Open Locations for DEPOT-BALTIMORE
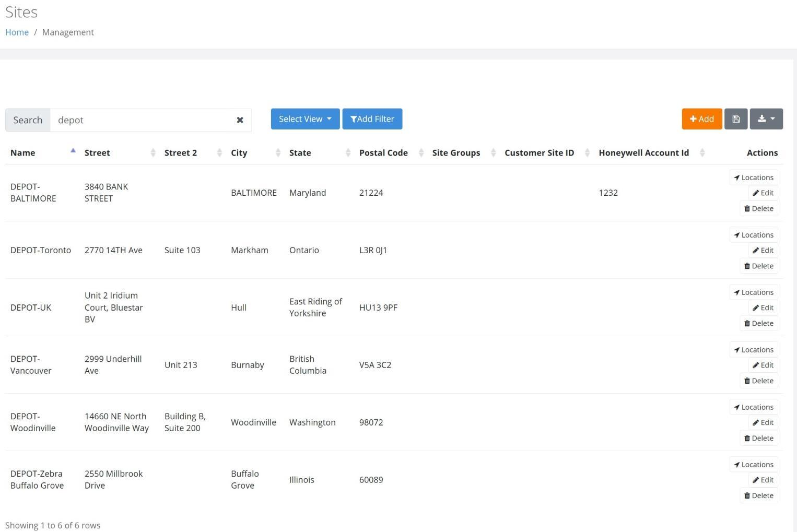 754,178
